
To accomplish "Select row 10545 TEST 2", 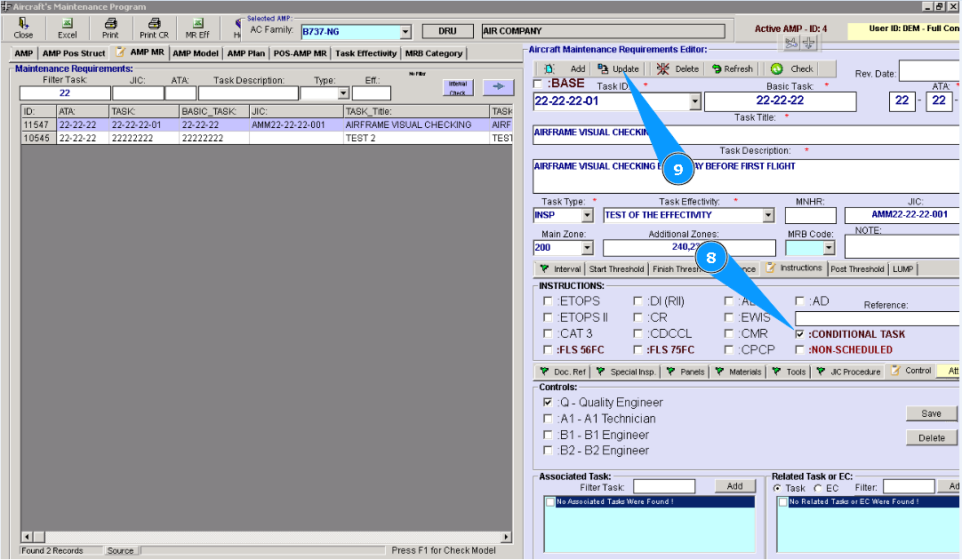I will point(266,138).
